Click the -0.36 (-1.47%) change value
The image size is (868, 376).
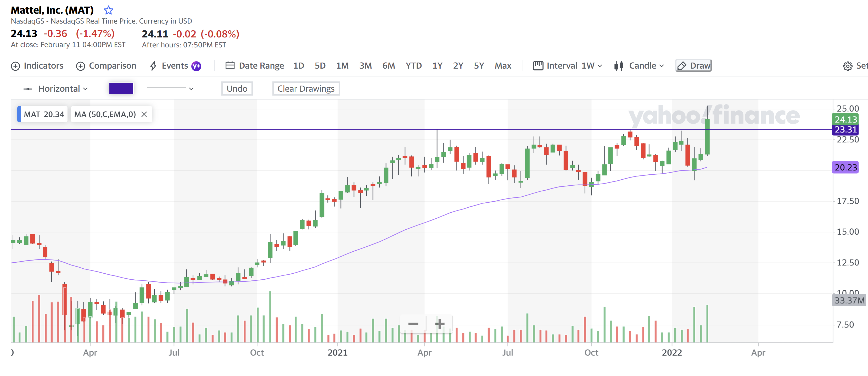pyautogui.click(x=79, y=34)
